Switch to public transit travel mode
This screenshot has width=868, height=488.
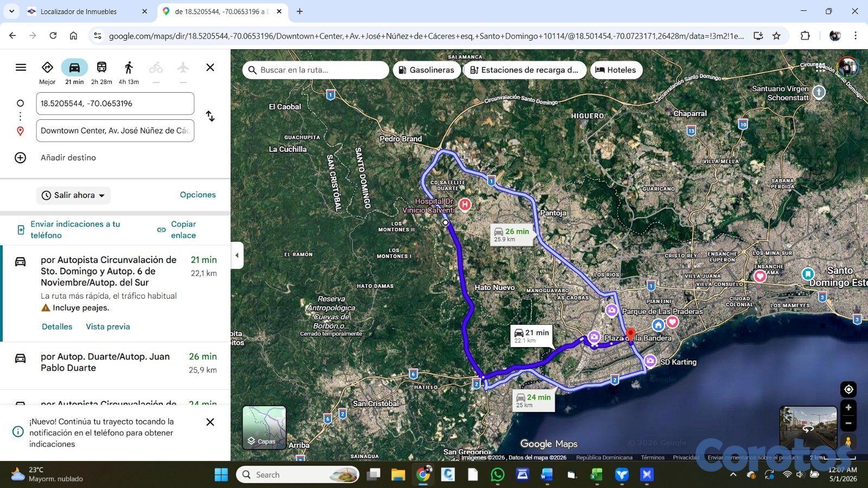101,67
